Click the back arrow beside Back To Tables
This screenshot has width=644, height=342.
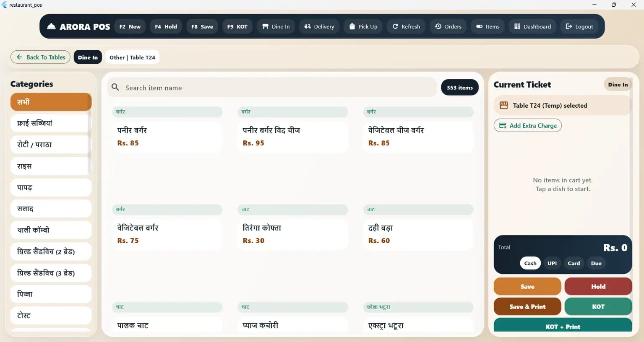coord(19,57)
